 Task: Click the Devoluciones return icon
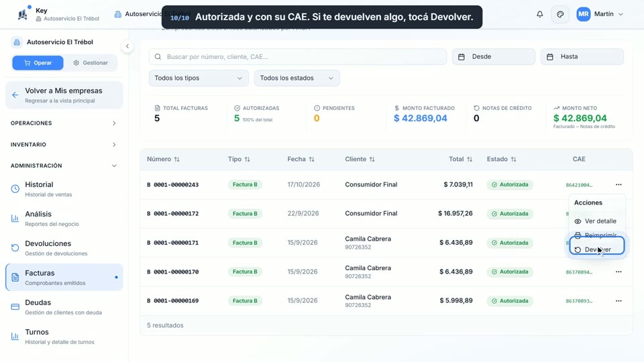pos(15,248)
